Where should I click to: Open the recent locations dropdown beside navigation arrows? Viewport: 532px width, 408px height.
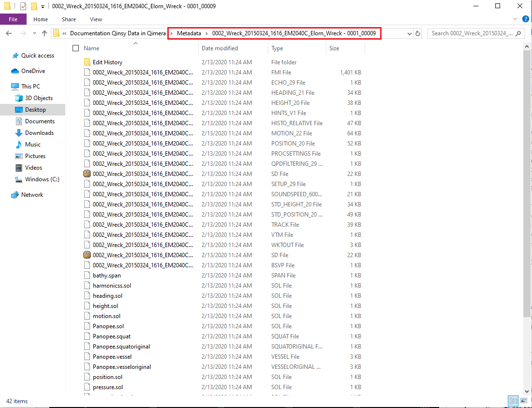click(34, 33)
